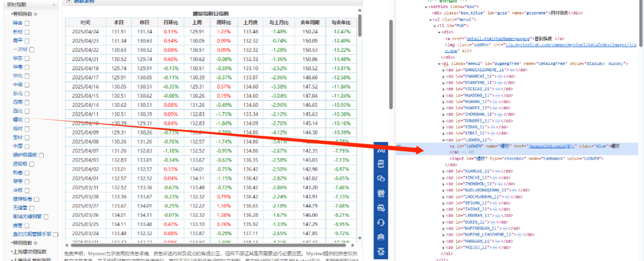
Task: Click the 中厚 sidebar link
Action: click(18, 146)
